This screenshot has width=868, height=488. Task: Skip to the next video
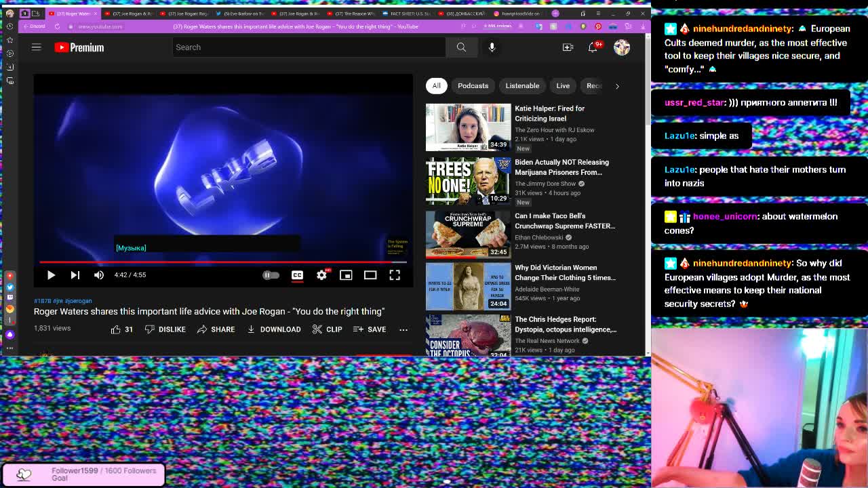pyautogui.click(x=75, y=275)
